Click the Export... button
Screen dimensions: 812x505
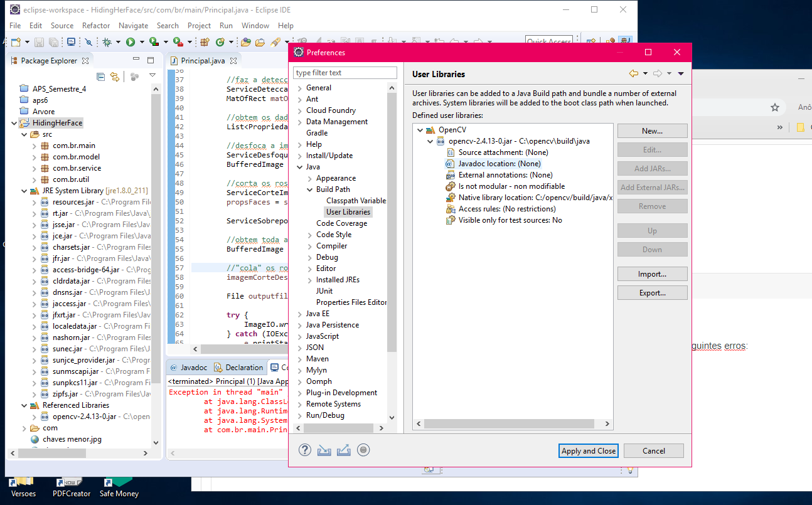click(652, 293)
